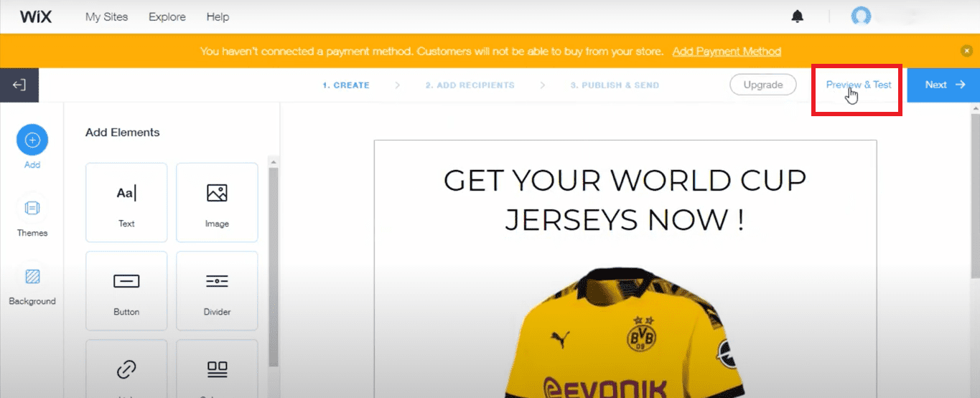Go to step 2 Add Recipients

470,85
